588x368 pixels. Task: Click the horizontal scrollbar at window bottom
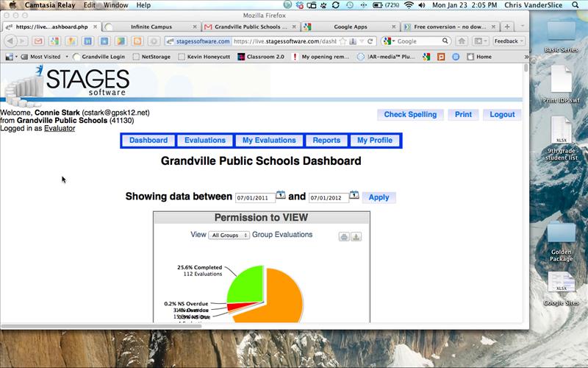(x=101, y=326)
